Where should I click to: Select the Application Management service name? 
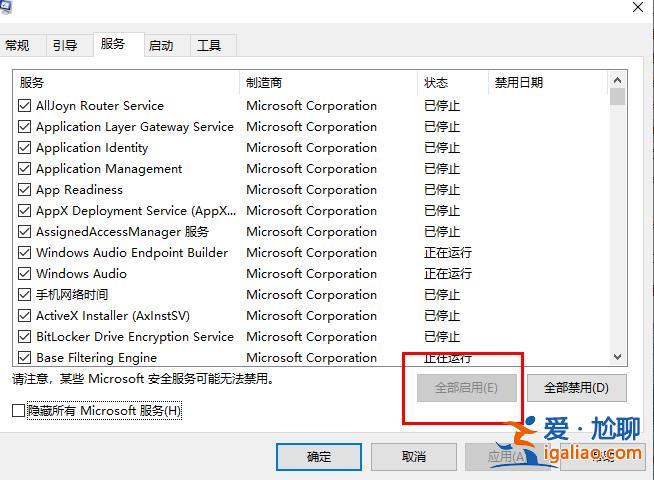(109, 168)
